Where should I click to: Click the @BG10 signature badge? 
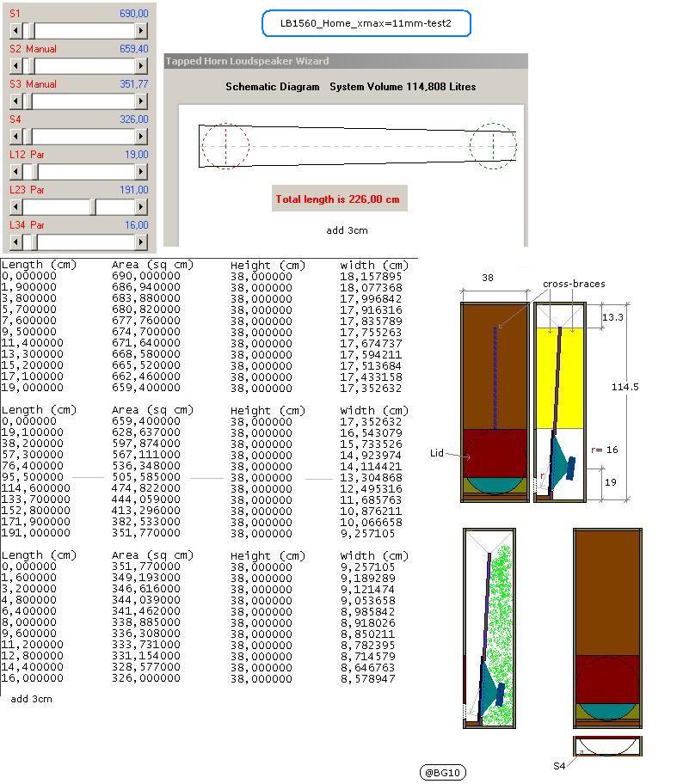click(442, 773)
